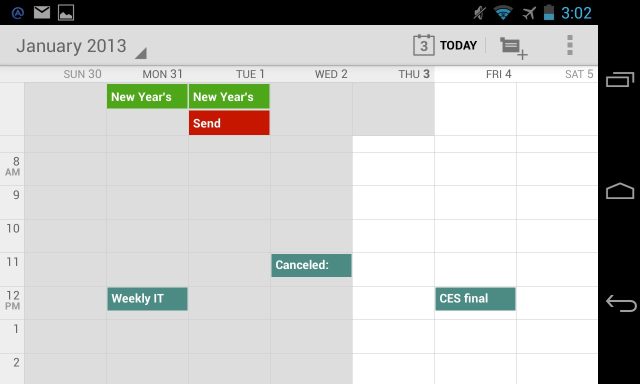Tap the mail notification icon
The image size is (640, 384).
42,12
